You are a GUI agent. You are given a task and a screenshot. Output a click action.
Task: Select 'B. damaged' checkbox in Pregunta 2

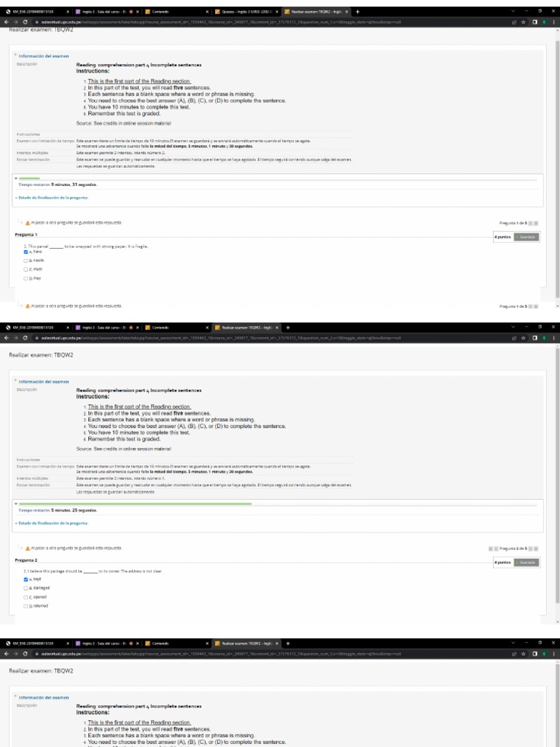point(26,588)
